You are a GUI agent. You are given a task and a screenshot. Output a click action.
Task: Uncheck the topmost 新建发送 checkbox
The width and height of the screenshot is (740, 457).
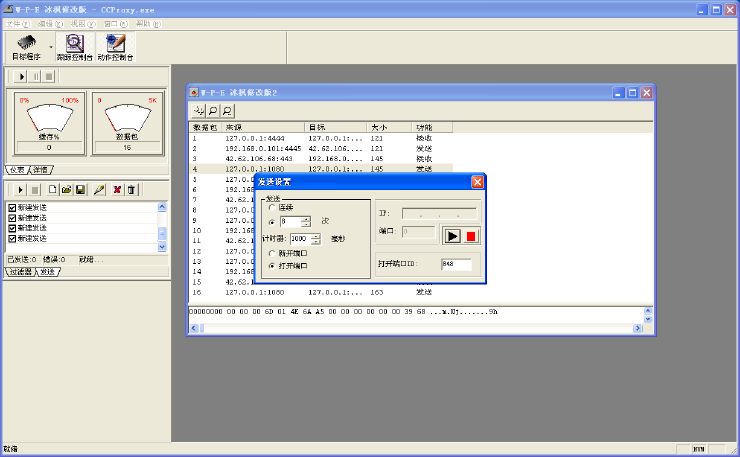click(12, 208)
